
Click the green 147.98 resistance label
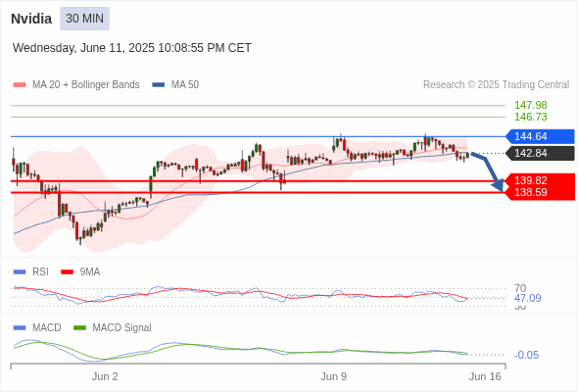(530, 105)
